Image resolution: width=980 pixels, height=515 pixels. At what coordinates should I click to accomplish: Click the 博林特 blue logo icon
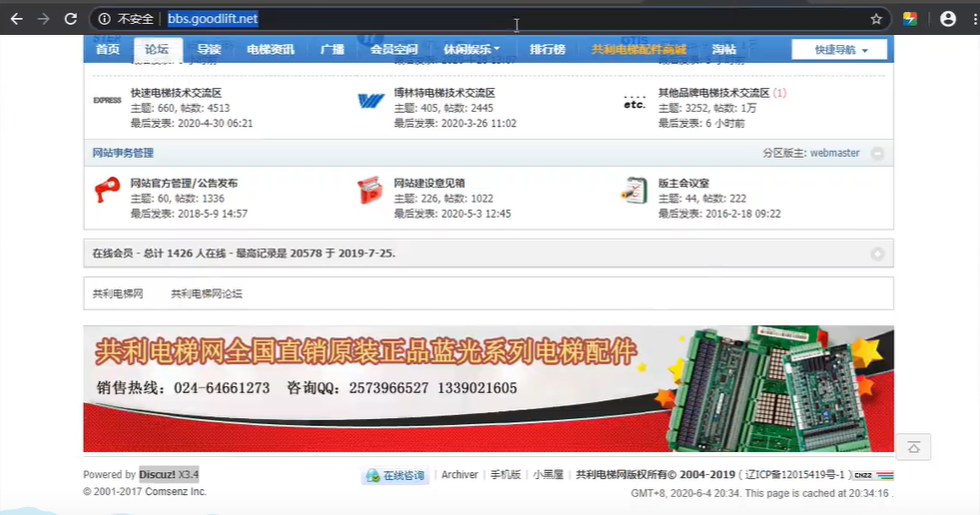pyautogui.click(x=370, y=100)
